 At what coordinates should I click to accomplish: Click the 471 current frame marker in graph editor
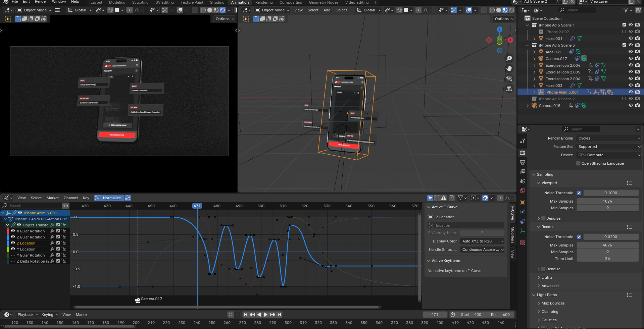(x=197, y=206)
